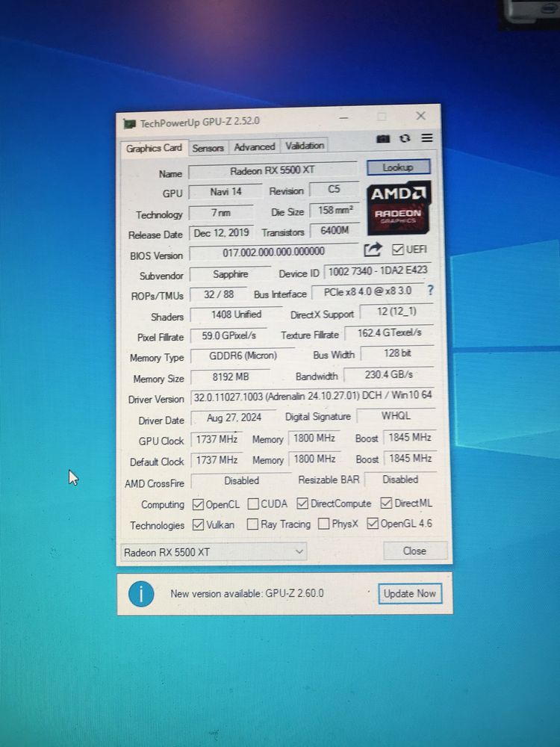Image resolution: width=560 pixels, height=747 pixels.
Task: Click the Close button
Action: coord(414,551)
